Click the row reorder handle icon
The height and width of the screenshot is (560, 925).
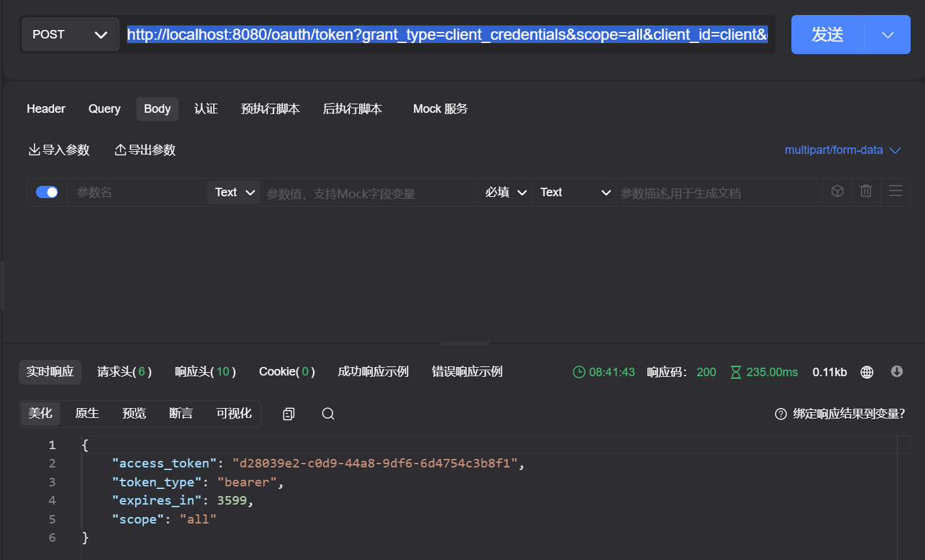[x=896, y=191]
